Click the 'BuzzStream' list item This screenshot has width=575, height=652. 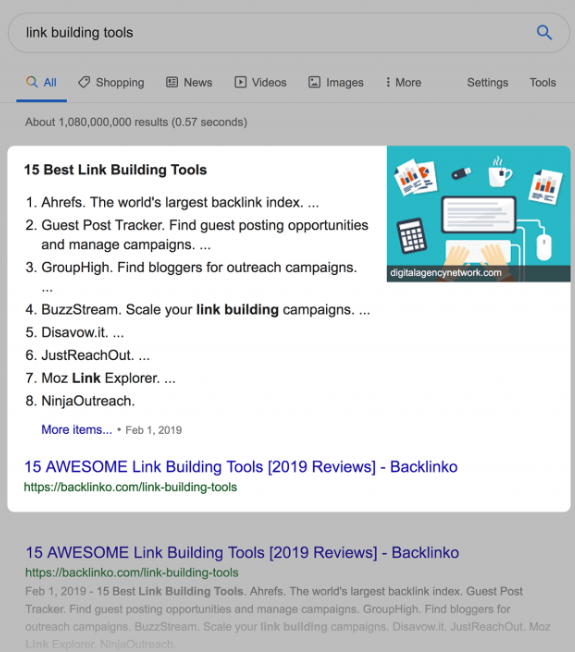198,310
